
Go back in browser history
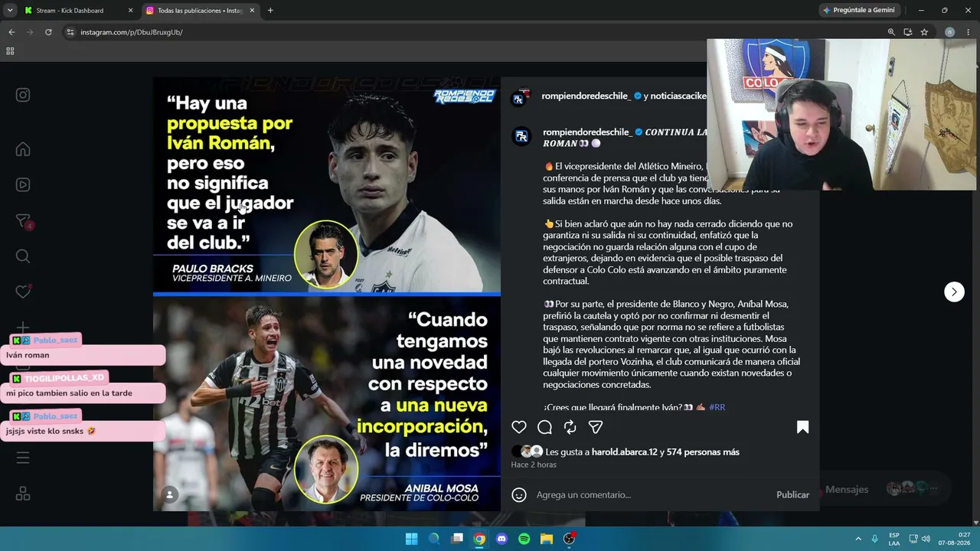coord(11,32)
